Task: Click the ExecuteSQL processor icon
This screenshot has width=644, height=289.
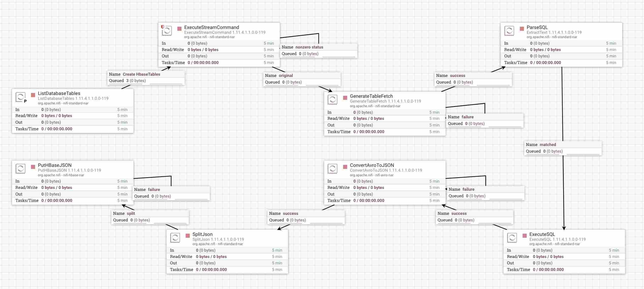Action: 512,238
